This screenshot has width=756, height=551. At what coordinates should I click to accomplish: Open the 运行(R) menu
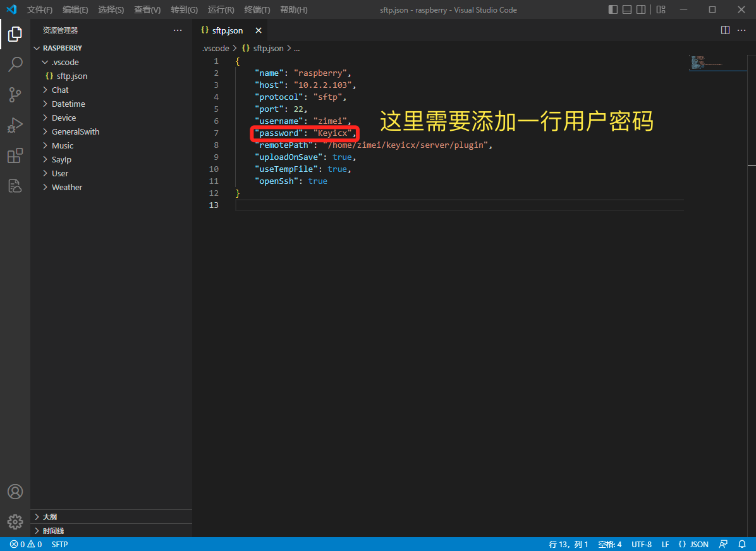tap(221, 9)
